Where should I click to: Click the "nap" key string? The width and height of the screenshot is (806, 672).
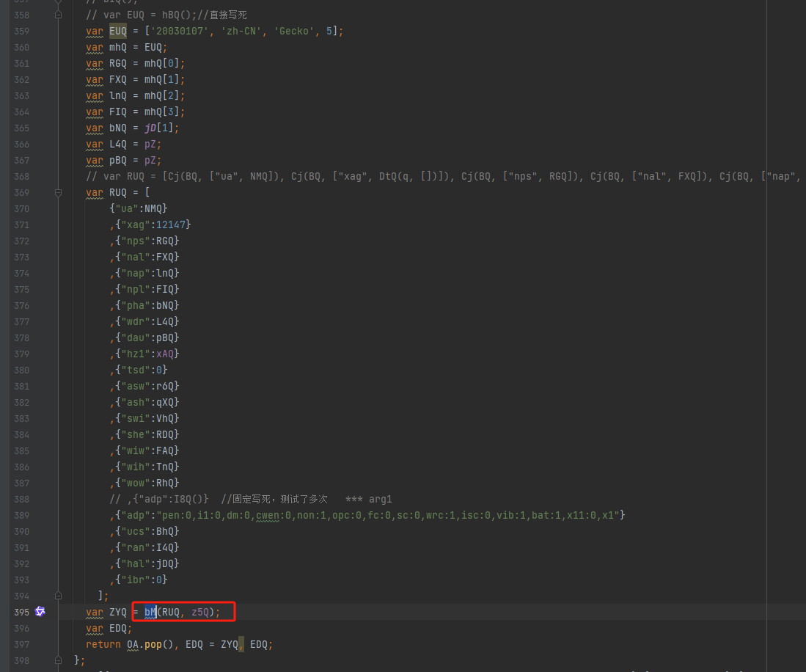click(x=135, y=273)
